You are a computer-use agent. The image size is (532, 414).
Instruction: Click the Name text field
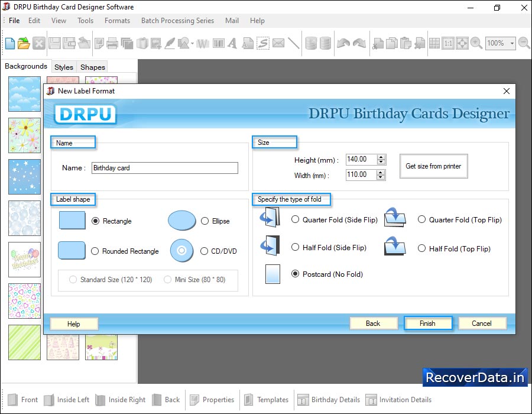coord(164,168)
